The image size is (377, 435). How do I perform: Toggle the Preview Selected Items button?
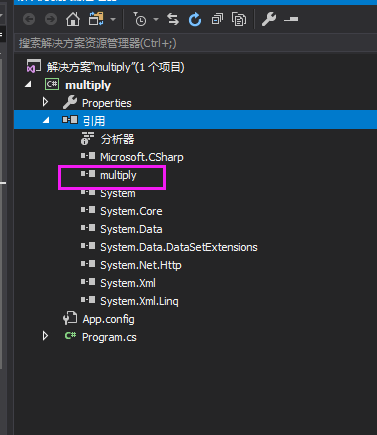coord(291,20)
